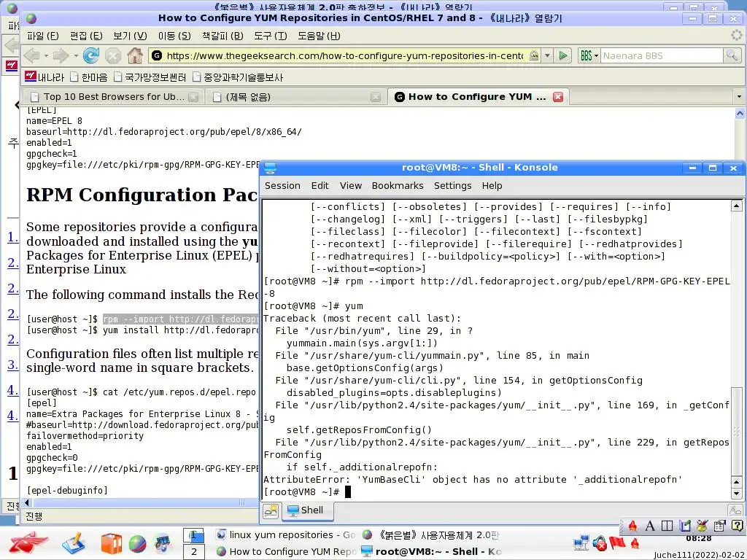Expand the address bar URL history dropdown
747x560 pixels.
547,55
